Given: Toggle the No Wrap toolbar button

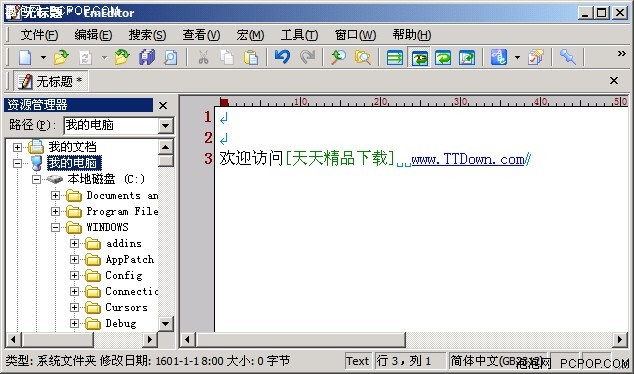Looking at the screenshot, I should [x=395, y=57].
